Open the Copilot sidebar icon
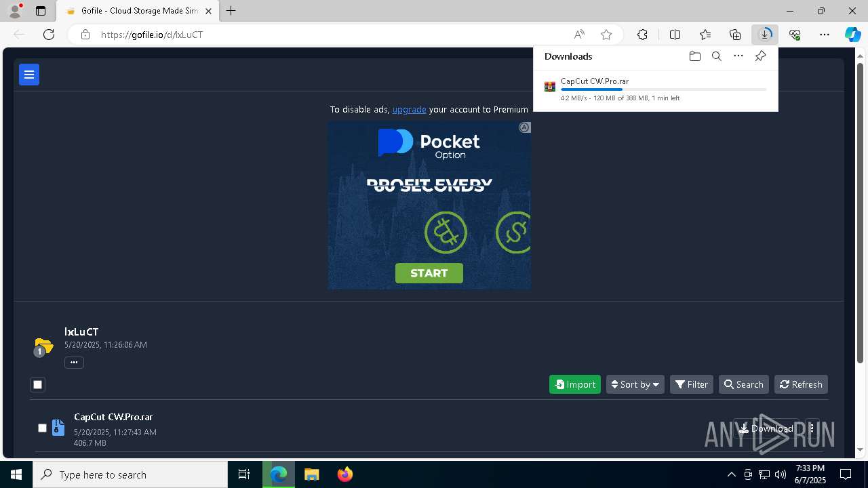This screenshot has width=868, height=488. (x=852, y=35)
